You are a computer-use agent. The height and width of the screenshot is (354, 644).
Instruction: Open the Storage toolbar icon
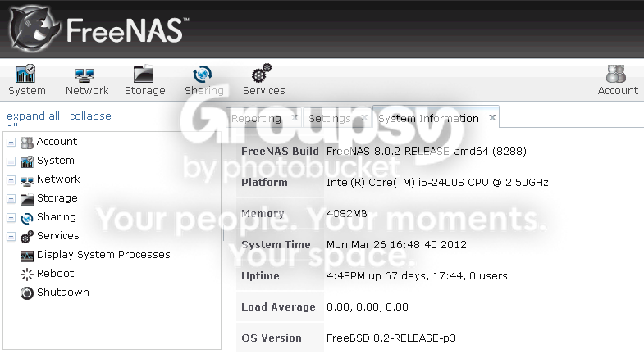click(x=144, y=74)
